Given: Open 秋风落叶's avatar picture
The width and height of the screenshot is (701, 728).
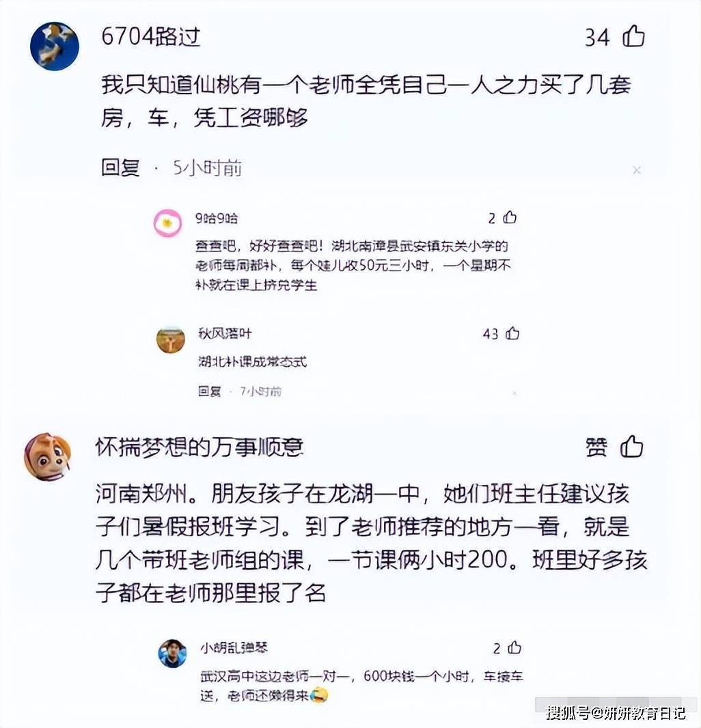Looking at the screenshot, I should [171, 339].
